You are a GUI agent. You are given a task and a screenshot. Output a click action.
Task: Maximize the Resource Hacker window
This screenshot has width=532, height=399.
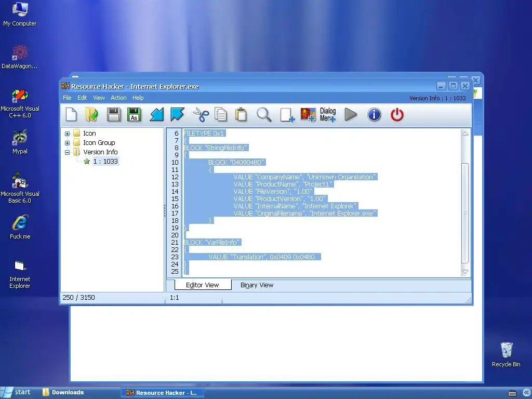[x=453, y=86]
